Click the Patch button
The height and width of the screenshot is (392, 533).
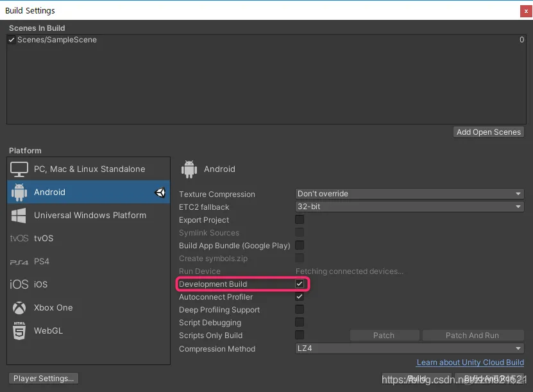click(384, 336)
